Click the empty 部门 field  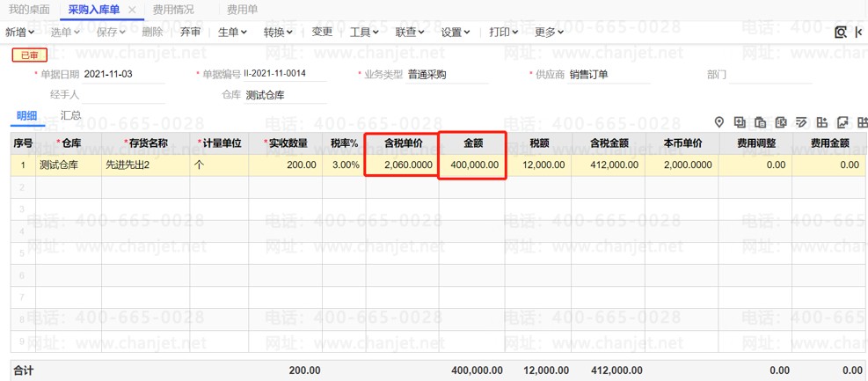pyautogui.click(x=770, y=74)
